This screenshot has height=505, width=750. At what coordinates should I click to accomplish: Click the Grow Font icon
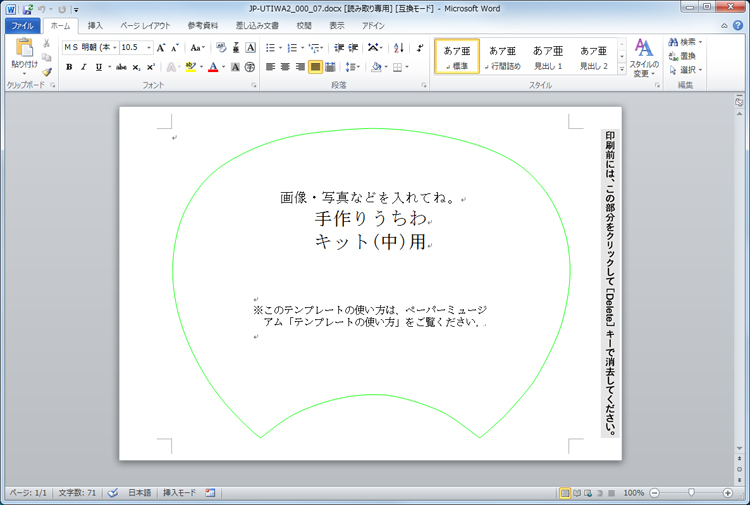[161, 47]
